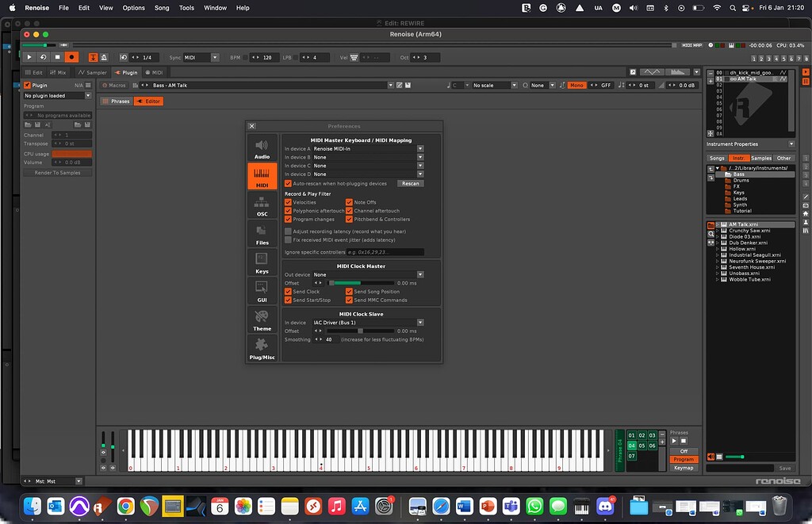The image size is (812, 524).
Task: Open WhatsApp from the Dock
Action: pyautogui.click(x=534, y=506)
